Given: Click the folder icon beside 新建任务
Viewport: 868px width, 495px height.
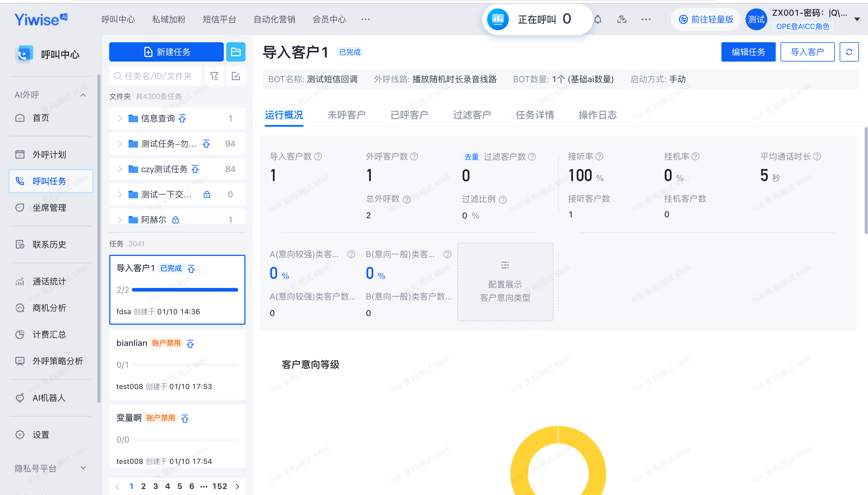Looking at the screenshot, I should tap(236, 52).
